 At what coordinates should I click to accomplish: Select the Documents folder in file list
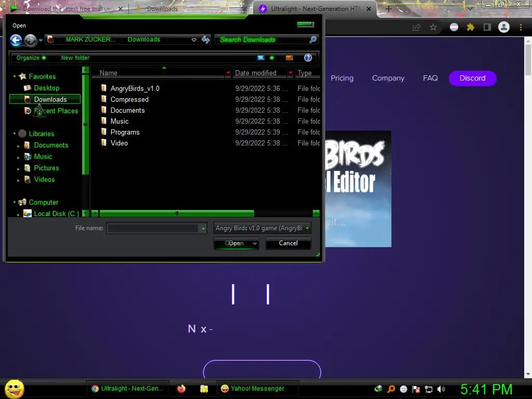(x=128, y=110)
